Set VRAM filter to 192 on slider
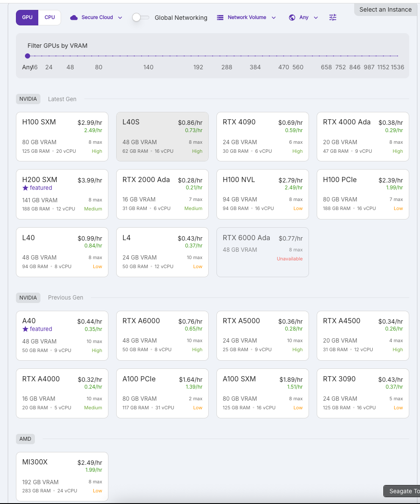Viewport: 420px width, 504px height. pyautogui.click(x=198, y=67)
